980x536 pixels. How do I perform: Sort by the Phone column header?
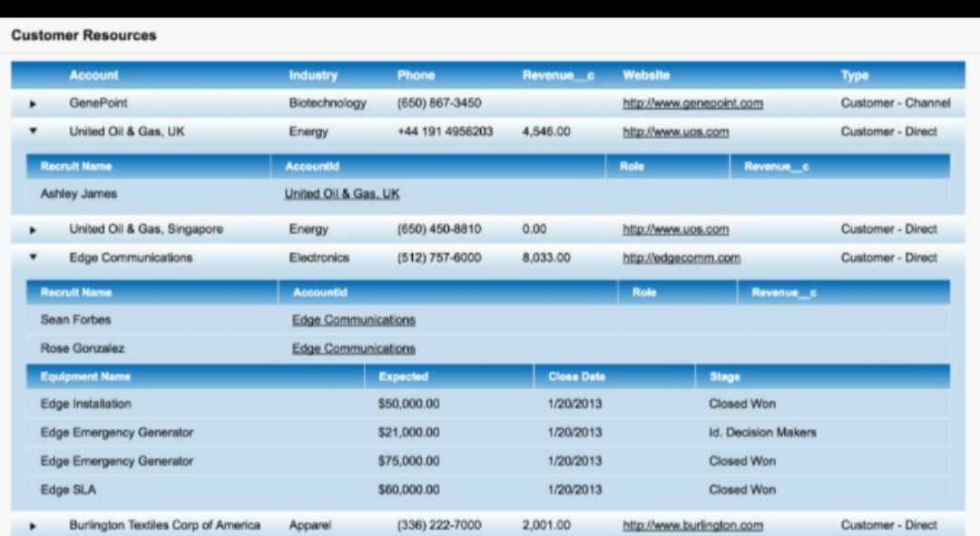coord(416,75)
